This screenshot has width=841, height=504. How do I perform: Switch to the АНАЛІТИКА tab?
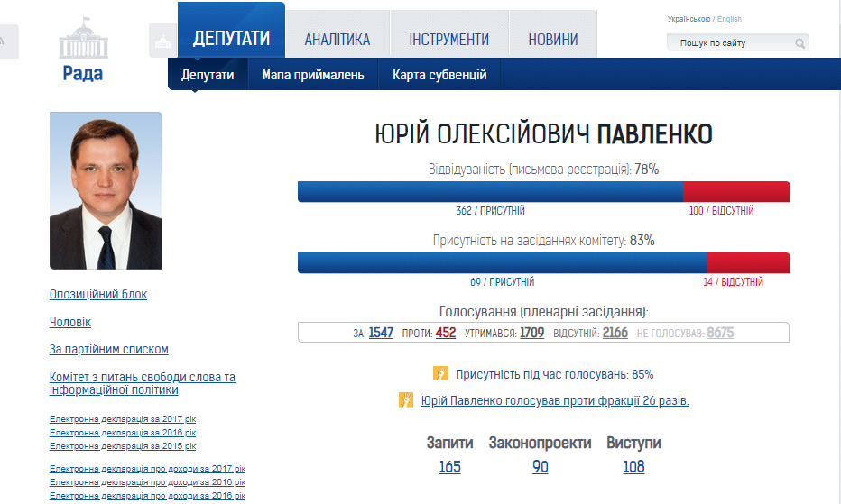click(x=337, y=33)
